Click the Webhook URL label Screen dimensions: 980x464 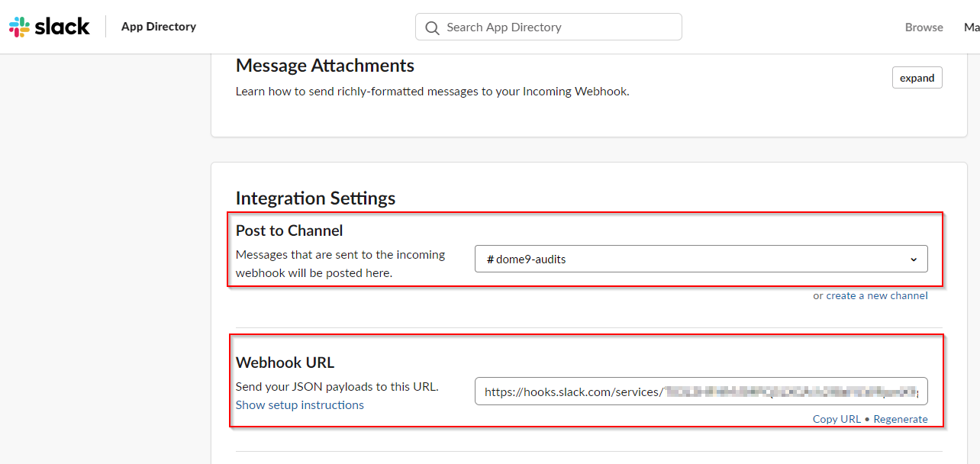285,362
